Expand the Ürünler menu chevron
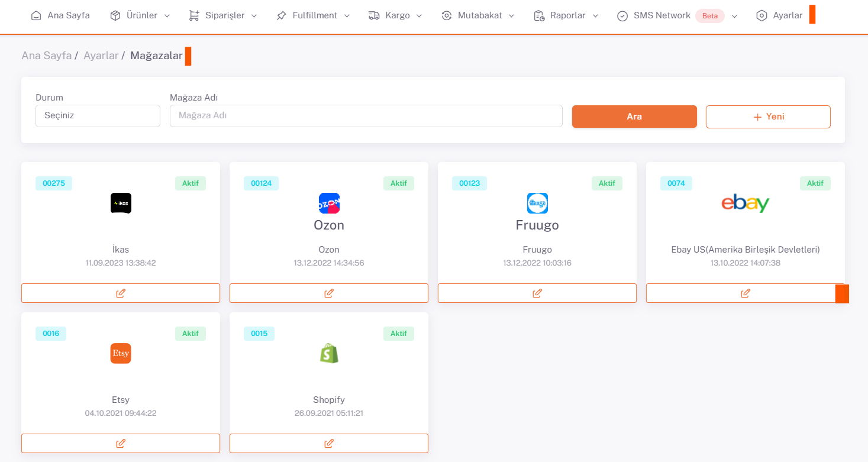The height and width of the screenshot is (462, 868). point(167,16)
